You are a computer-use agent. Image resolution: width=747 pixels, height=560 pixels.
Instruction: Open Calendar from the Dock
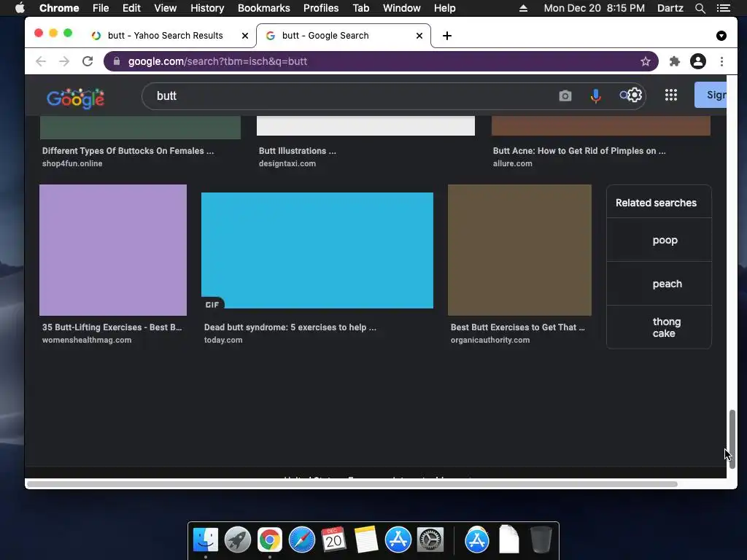click(333, 540)
